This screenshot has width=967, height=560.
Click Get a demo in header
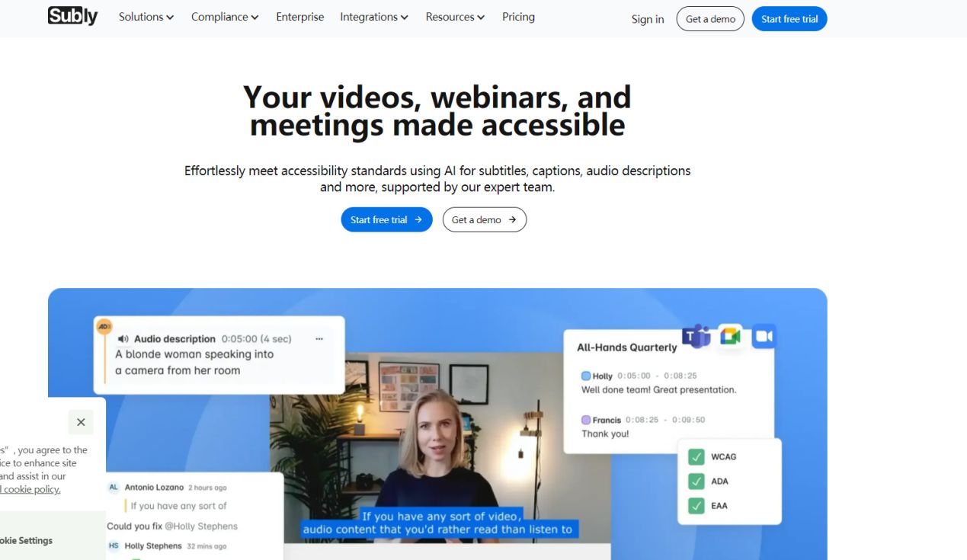click(710, 19)
